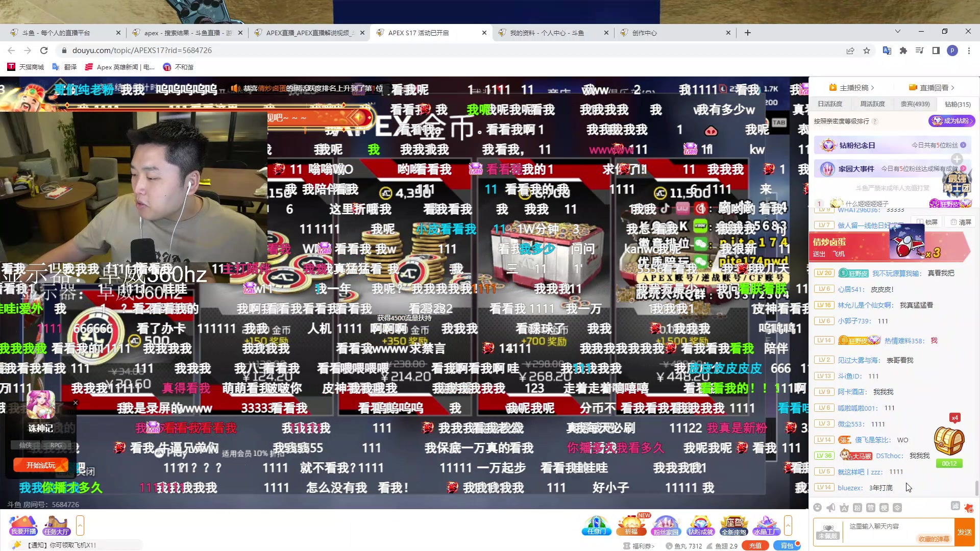Open the 滤 chat filter icon
The height and width of the screenshot is (551, 980).
pos(955,506)
